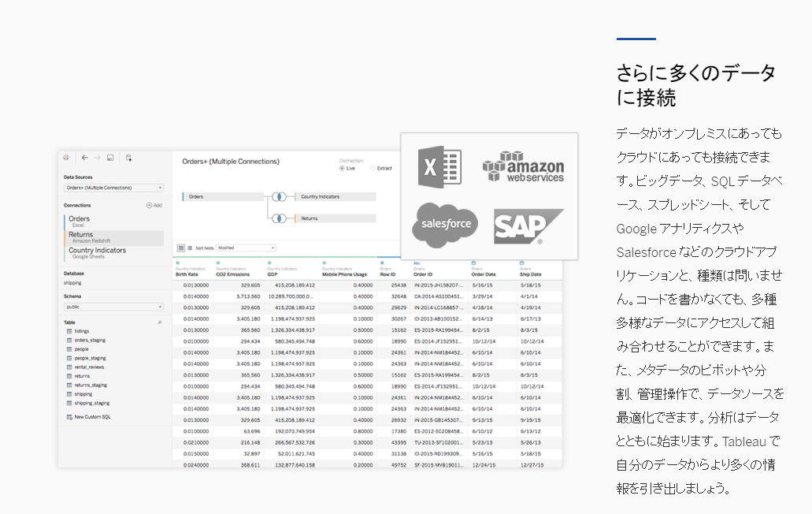Click the Ship Date column header
The height and width of the screenshot is (514, 812).
[530, 274]
